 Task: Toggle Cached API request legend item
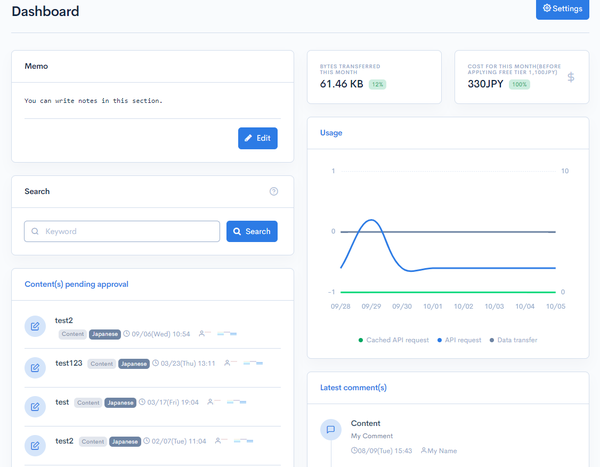393,340
